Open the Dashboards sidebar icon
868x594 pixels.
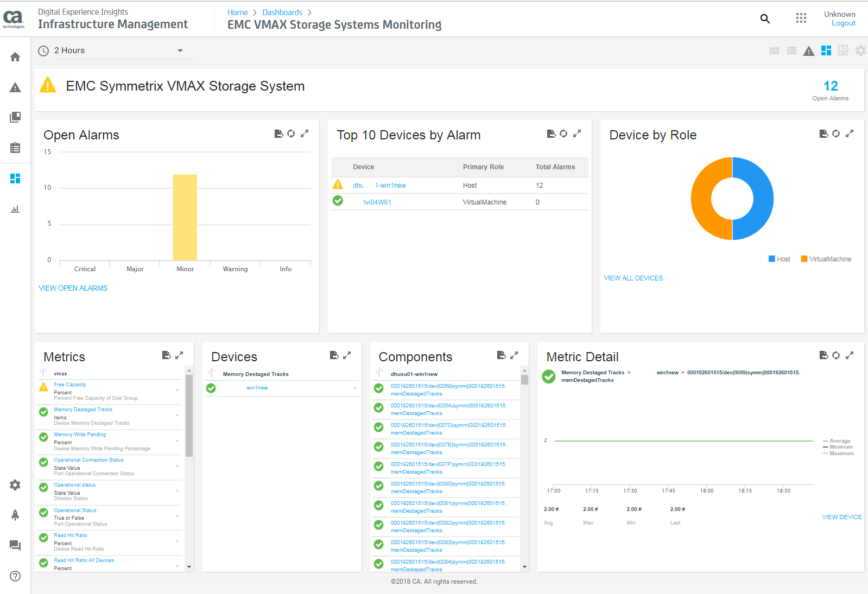(15, 178)
